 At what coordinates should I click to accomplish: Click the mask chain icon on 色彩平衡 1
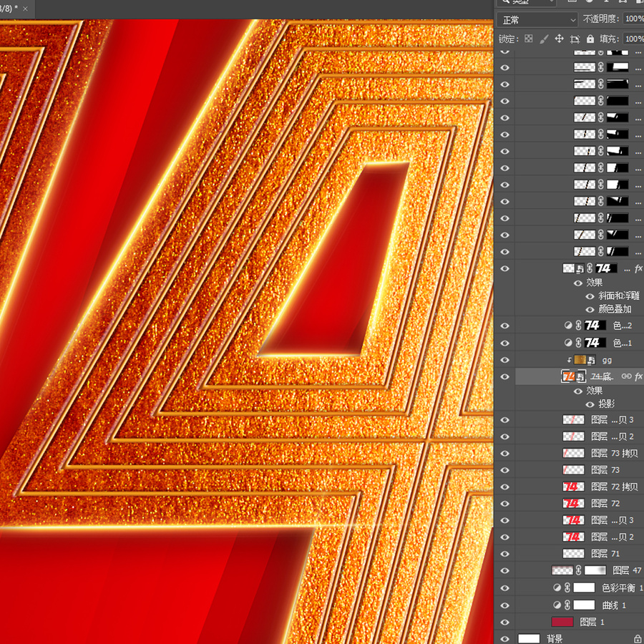click(x=567, y=587)
